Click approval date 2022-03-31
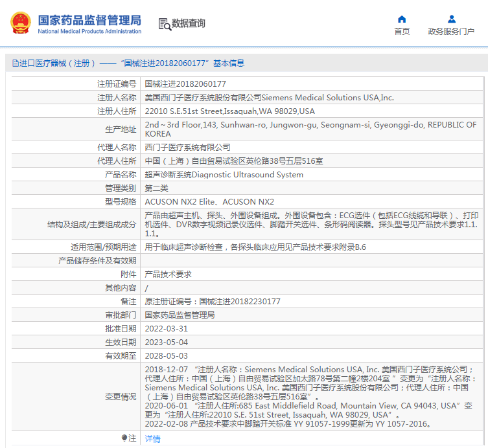Image resolution: width=488 pixels, height=448 pixels. 167,329
